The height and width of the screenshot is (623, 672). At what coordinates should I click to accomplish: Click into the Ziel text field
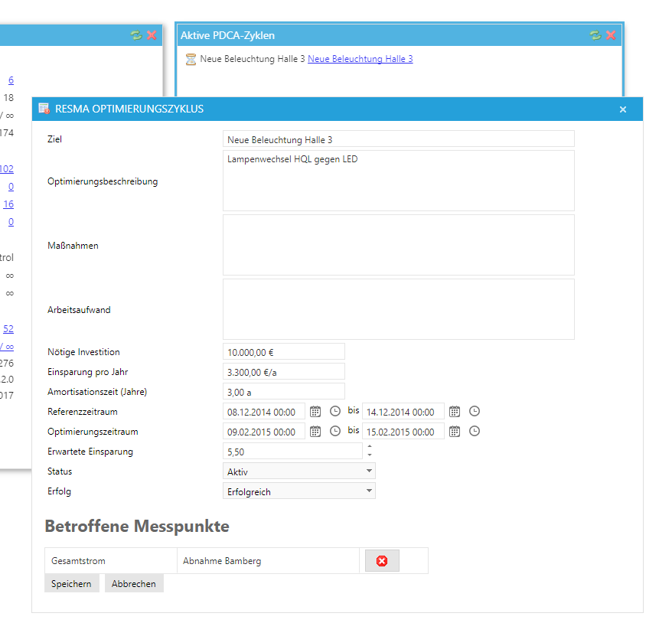pos(398,139)
